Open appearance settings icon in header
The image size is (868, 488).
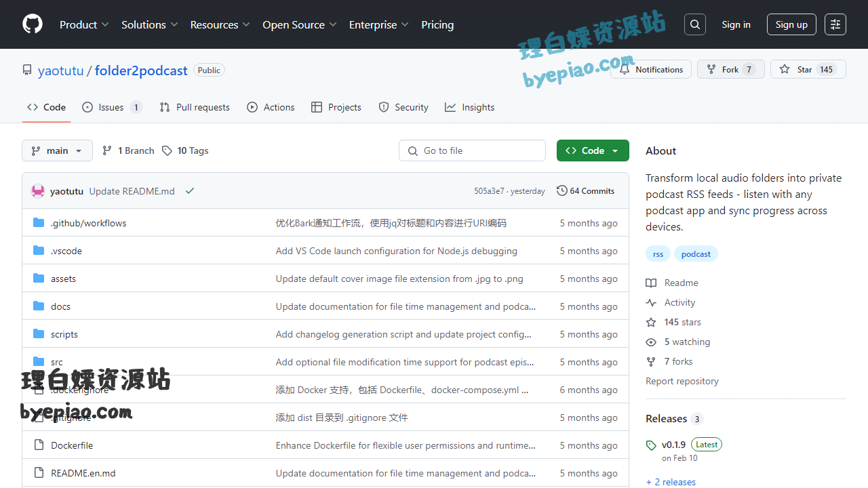tap(835, 24)
